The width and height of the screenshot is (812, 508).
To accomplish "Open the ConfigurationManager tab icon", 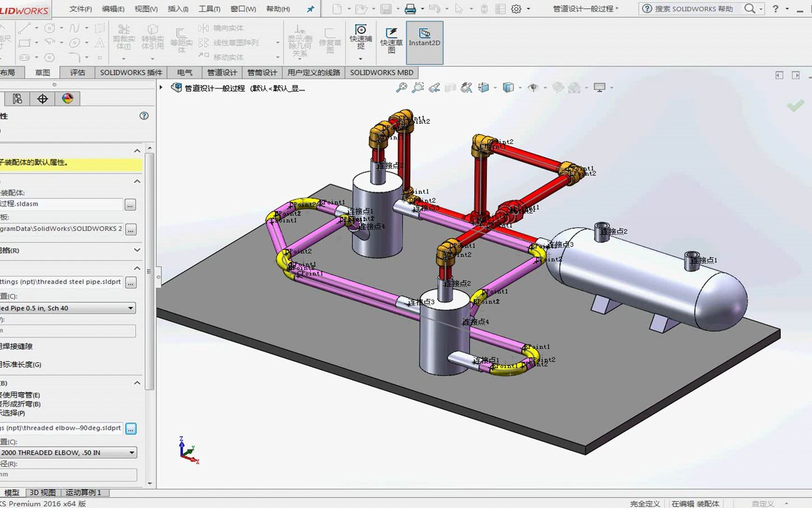I will point(17,98).
